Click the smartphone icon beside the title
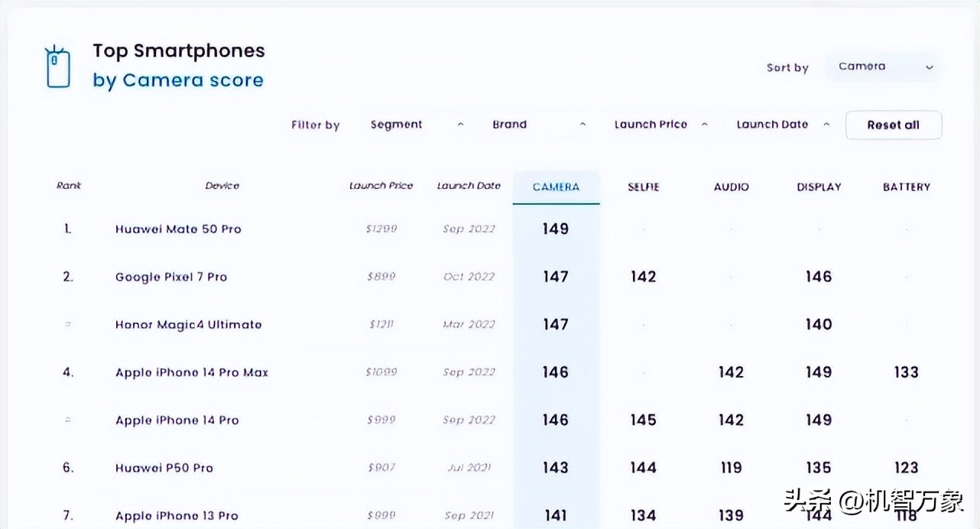This screenshot has height=529, width=980. click(x=58, y=67)
